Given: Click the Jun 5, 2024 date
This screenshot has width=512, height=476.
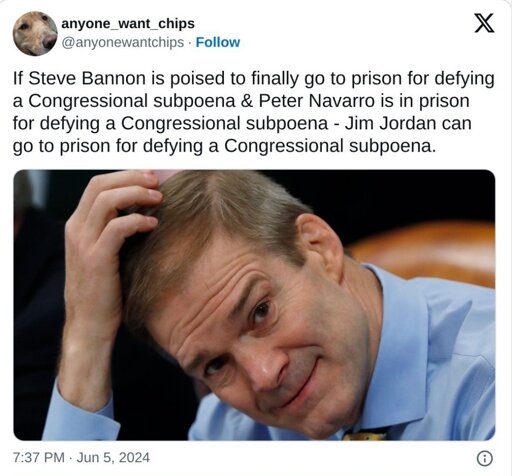Looking at the screenshot, I should tap(113, 457).
